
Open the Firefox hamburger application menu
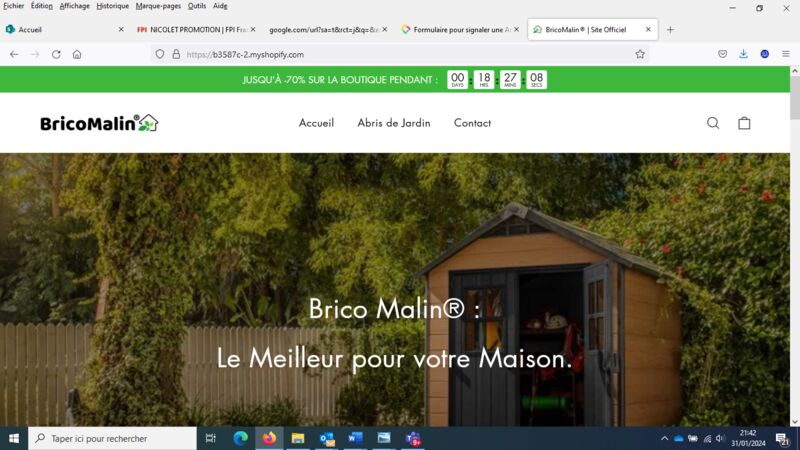point(786,54)
